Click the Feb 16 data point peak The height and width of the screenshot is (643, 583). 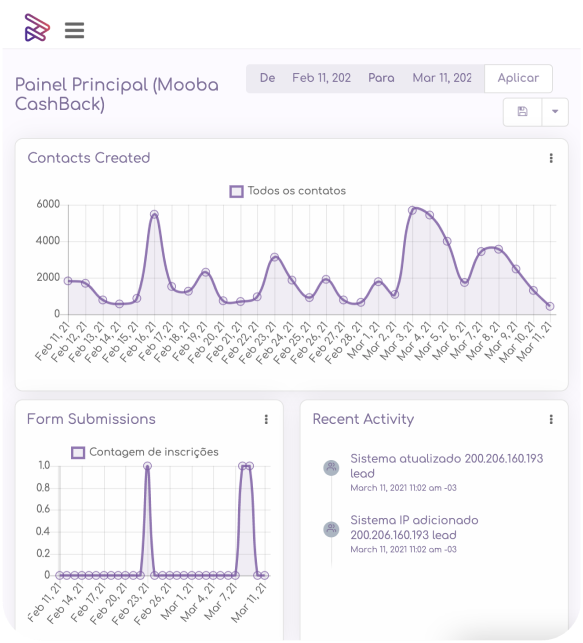[154, 214]
